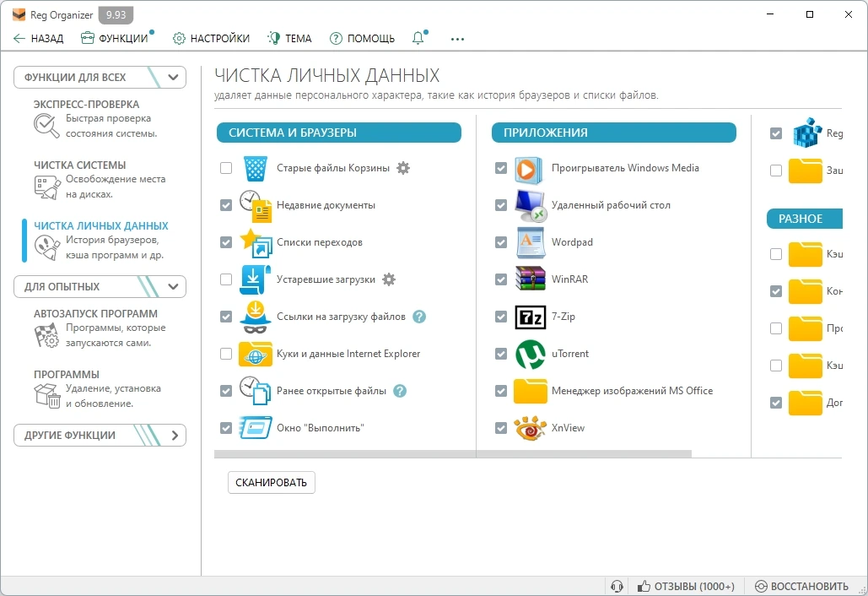Click the СКАНИРОВАТЬ button
Screen dimensions: 868x596
click(x=272, y=482)
